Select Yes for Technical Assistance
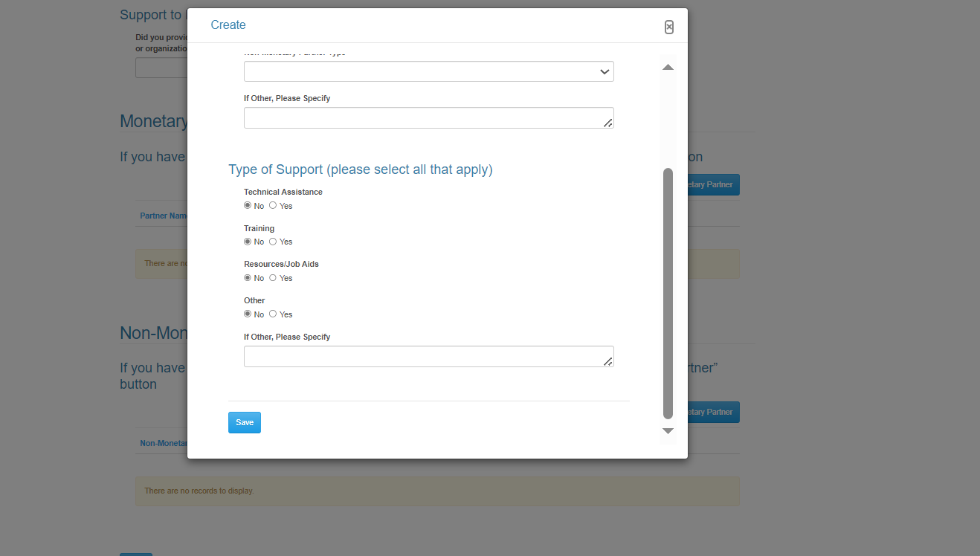 tap(273, 206)
